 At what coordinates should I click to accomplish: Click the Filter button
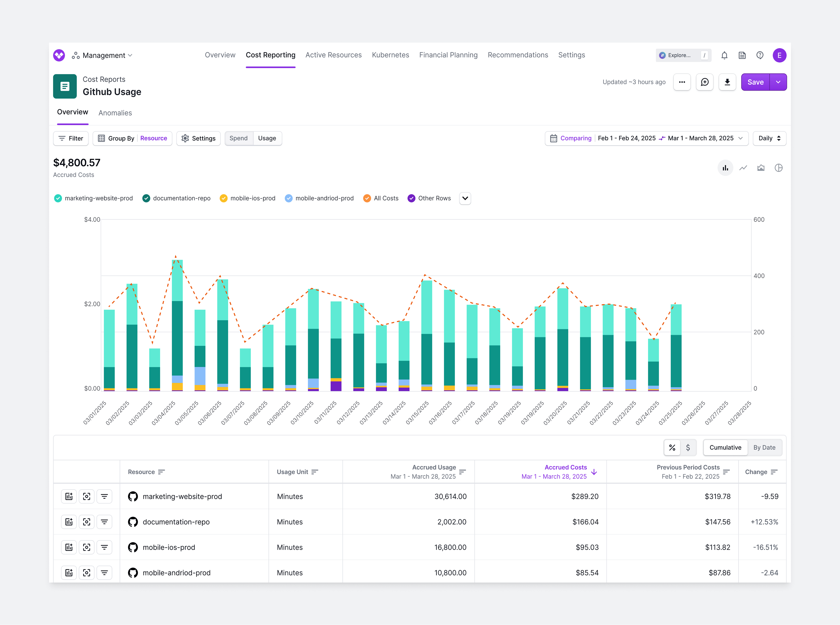pos(71,138)
